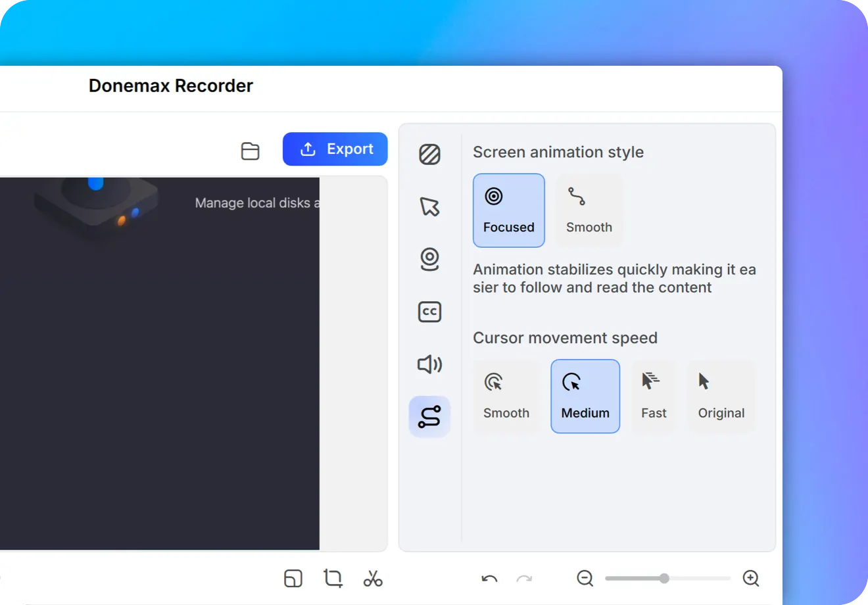868x605 pixels.
Task: Click the 'Manage local disks' preview text
Action: pos(257,203)
